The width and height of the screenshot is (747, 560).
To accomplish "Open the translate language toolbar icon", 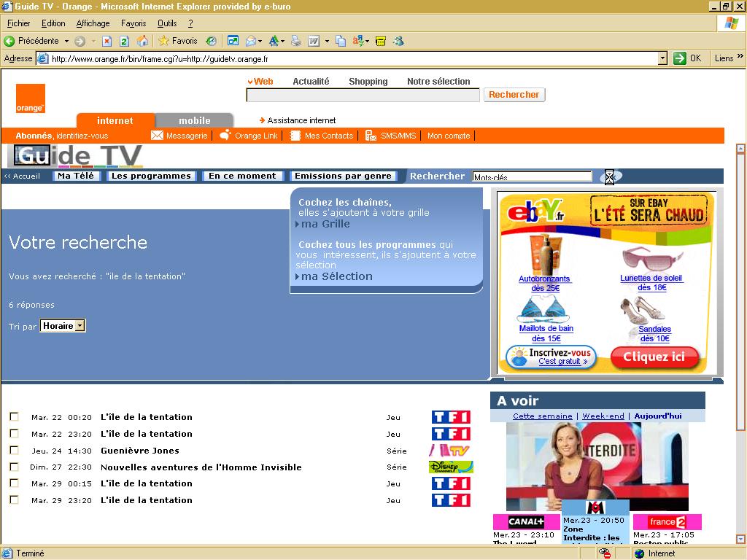I will tap(357, 41).
